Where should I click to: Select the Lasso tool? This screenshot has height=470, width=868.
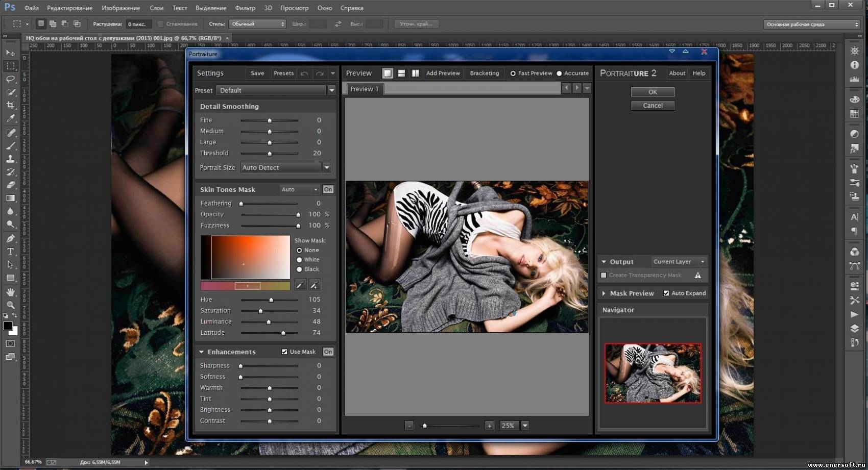point(10,79)
